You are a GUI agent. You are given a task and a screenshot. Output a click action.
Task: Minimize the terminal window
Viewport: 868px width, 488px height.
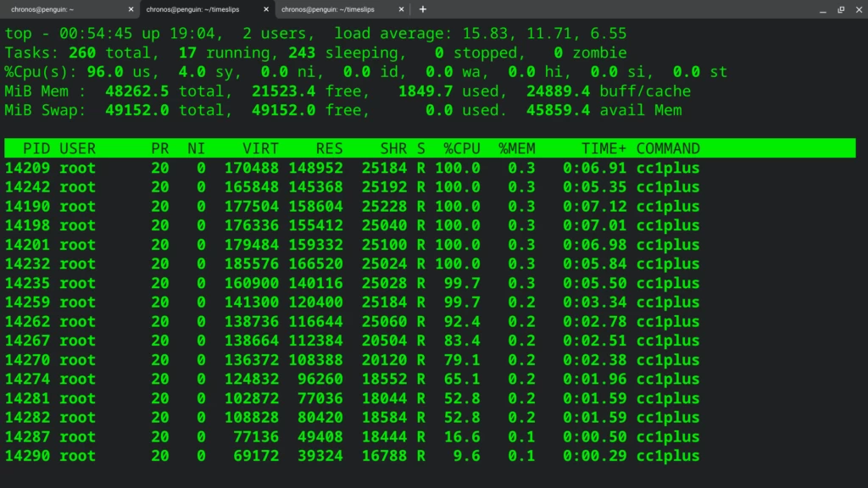pyautogui.click(x=822, y=9)
